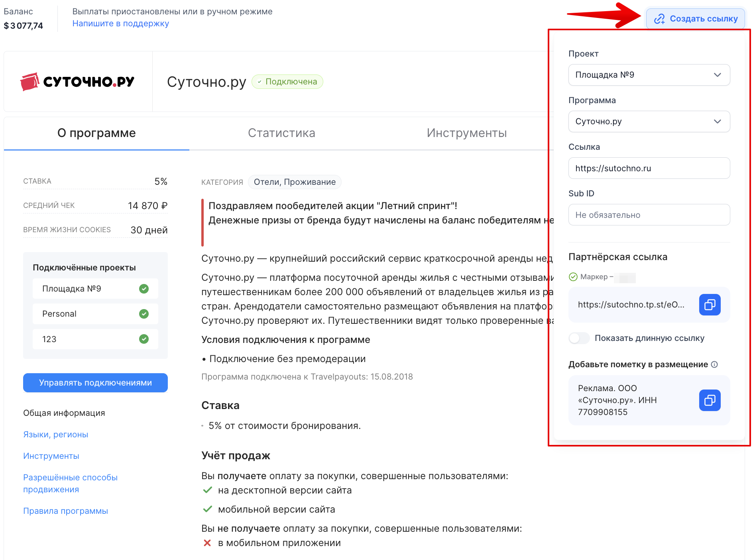Switch to the Инструменты tab
The image size is (755, 560).
tap(466, 133)
